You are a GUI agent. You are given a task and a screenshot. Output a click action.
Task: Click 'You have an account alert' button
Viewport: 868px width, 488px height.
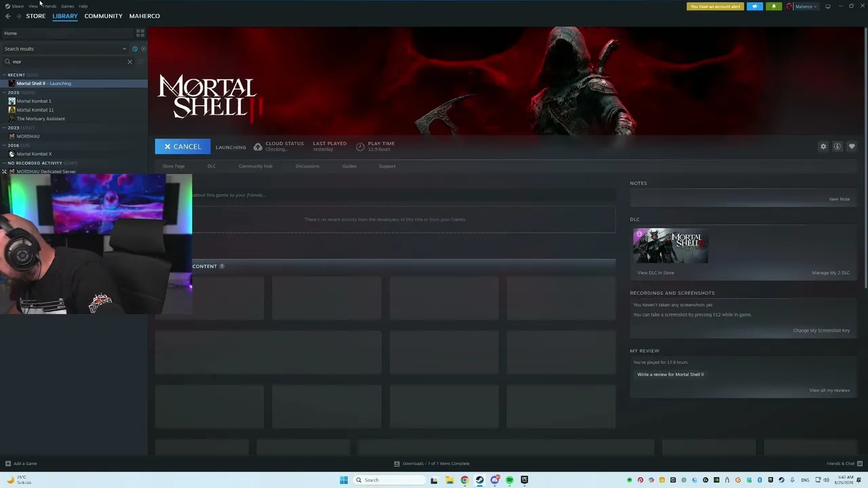[715, 6]
